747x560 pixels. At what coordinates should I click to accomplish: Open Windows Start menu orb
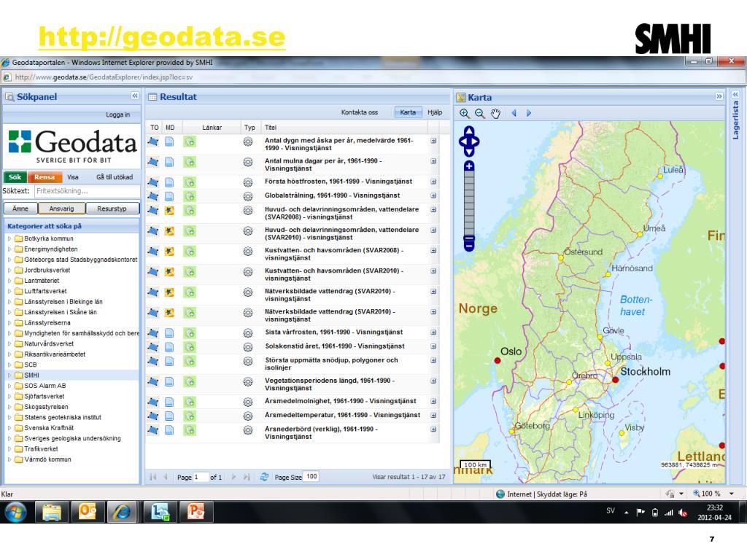15,513
